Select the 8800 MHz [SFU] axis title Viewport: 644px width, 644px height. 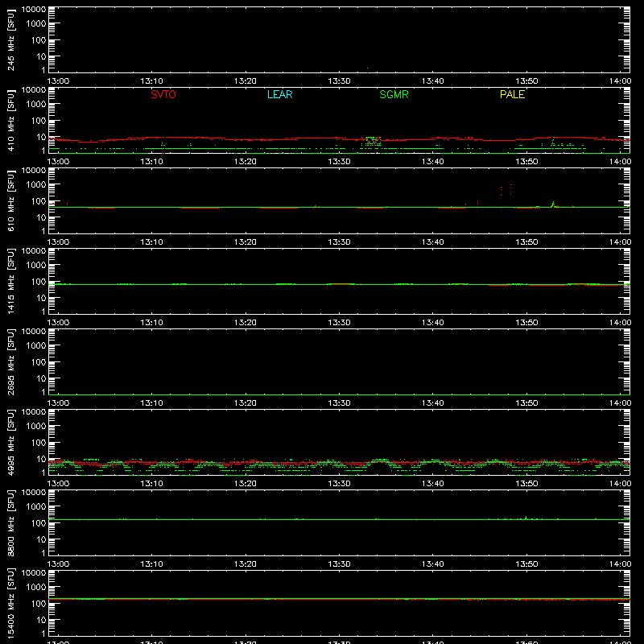click(x=11, y=522)
